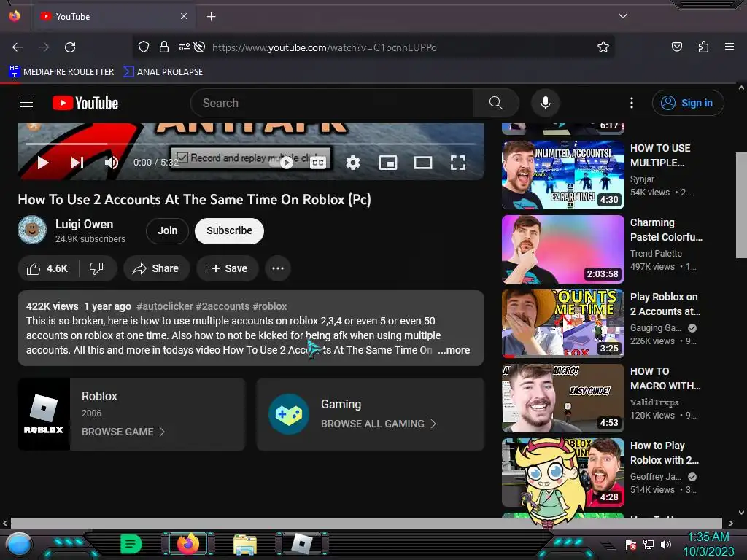Open the Start orb on taskbar

(19, 544)
